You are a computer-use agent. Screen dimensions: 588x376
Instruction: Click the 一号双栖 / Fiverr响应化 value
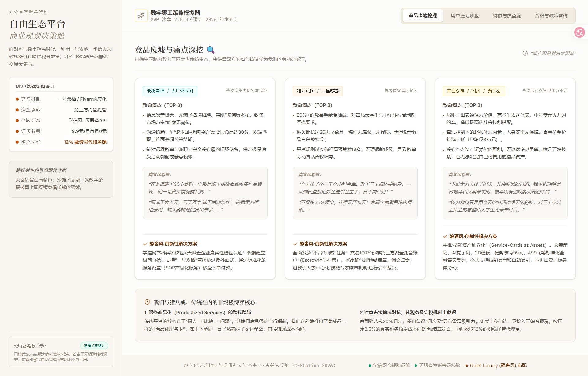tap(82, 99)
